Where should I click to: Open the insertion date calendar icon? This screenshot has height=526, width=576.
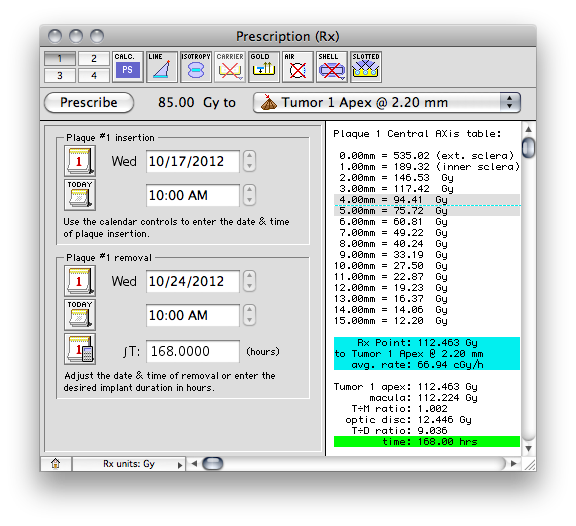[x=80, y=161]
